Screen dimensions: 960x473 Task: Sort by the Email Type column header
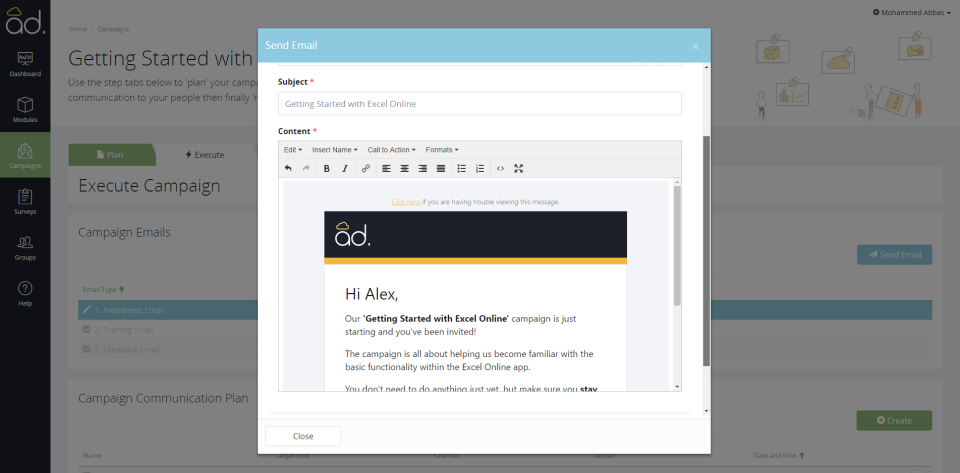click(103, 289)
